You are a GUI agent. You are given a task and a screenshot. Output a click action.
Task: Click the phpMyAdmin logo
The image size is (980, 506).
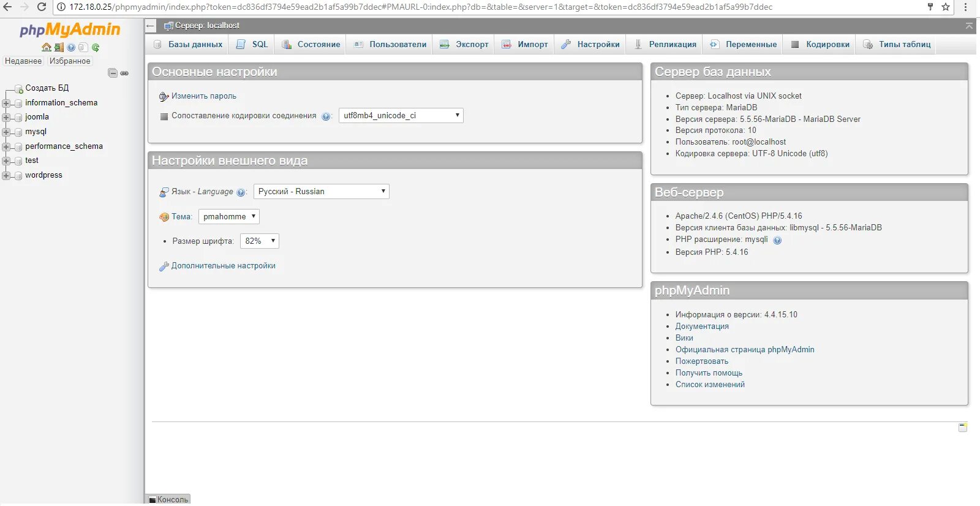(70, 29)
